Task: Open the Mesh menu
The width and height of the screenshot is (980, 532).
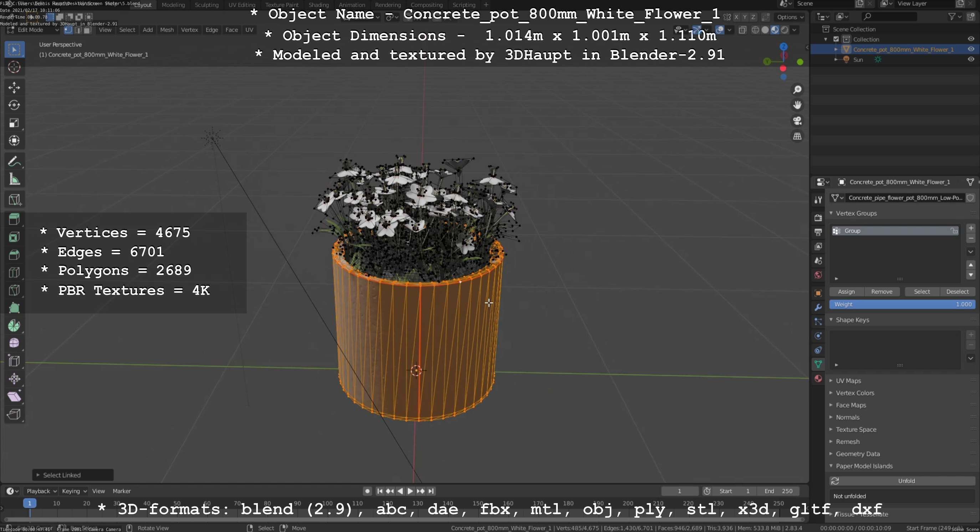Action: [167, 30]
